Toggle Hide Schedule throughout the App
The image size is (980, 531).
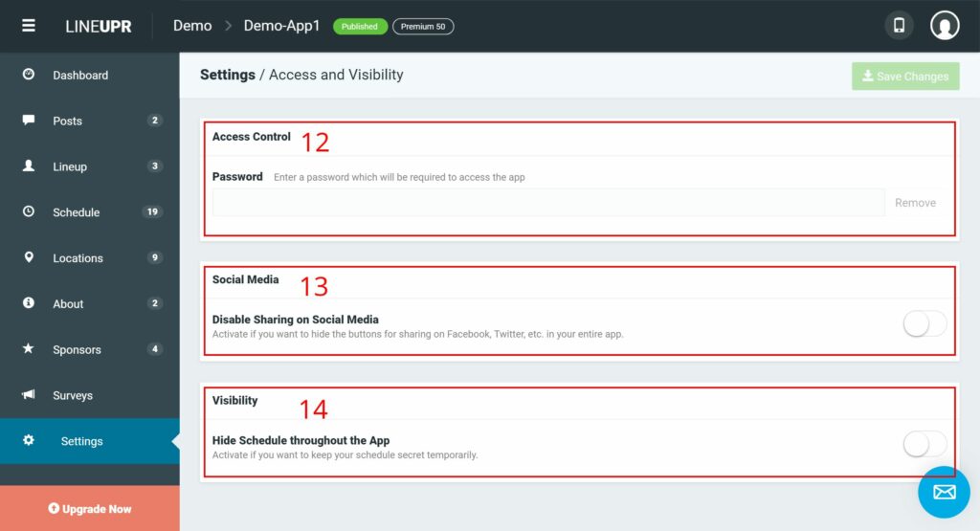[x=924, y=444]
